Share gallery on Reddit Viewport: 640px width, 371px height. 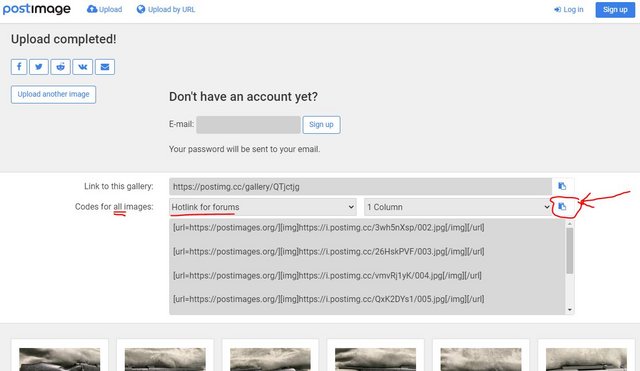[60, 67]
